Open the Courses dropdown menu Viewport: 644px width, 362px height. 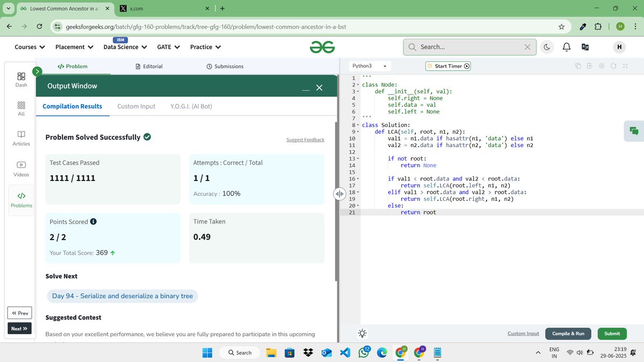(30, 47)
